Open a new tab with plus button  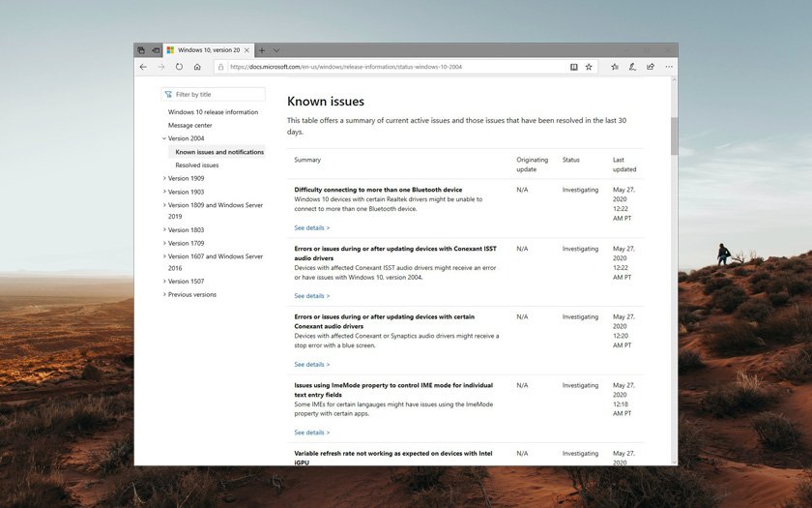pyautogui.click(x=262, y=49)
